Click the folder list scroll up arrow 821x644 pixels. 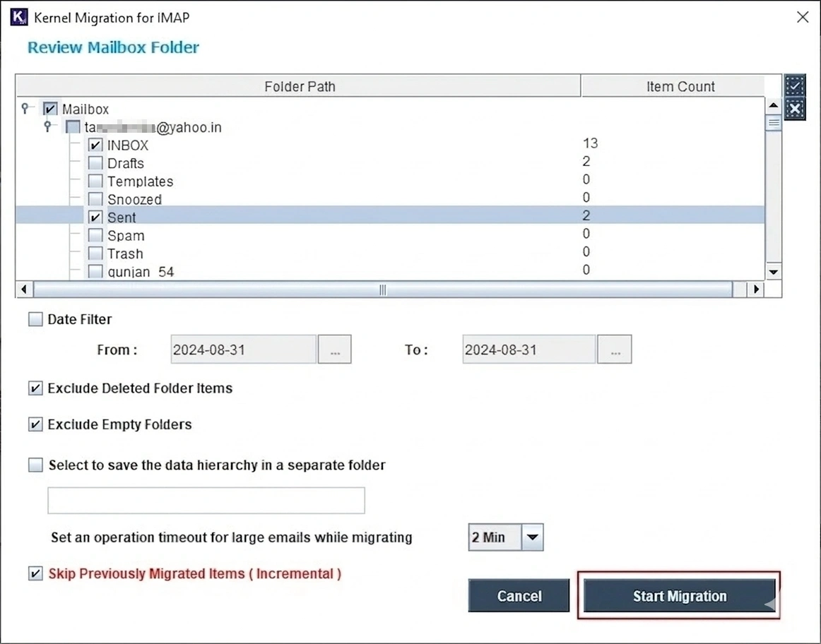click(774, 106)
